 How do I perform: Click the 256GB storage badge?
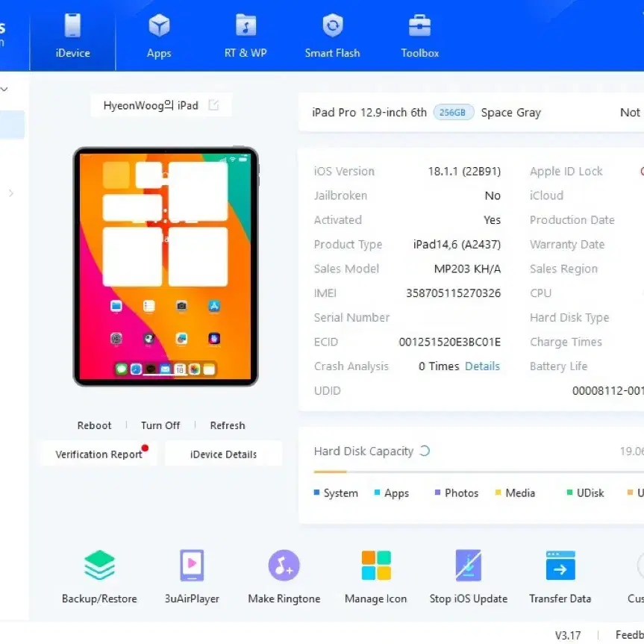point(453,113)
